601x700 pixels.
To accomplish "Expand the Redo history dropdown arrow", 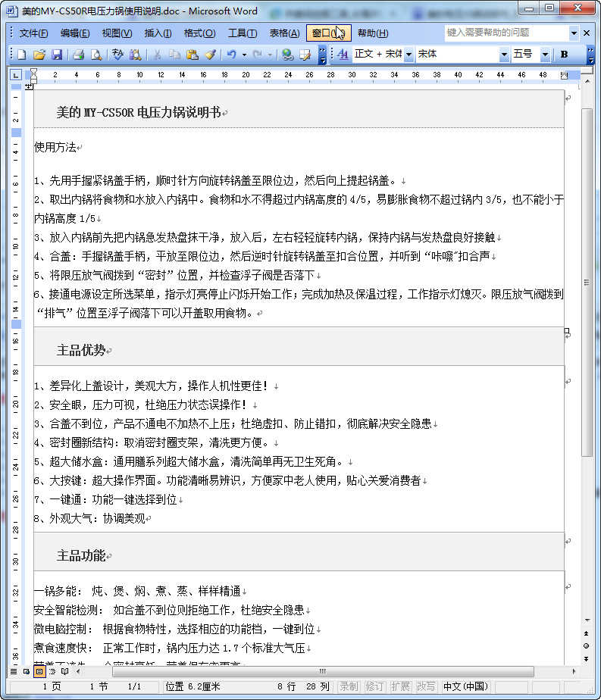I will coord(270,55).
